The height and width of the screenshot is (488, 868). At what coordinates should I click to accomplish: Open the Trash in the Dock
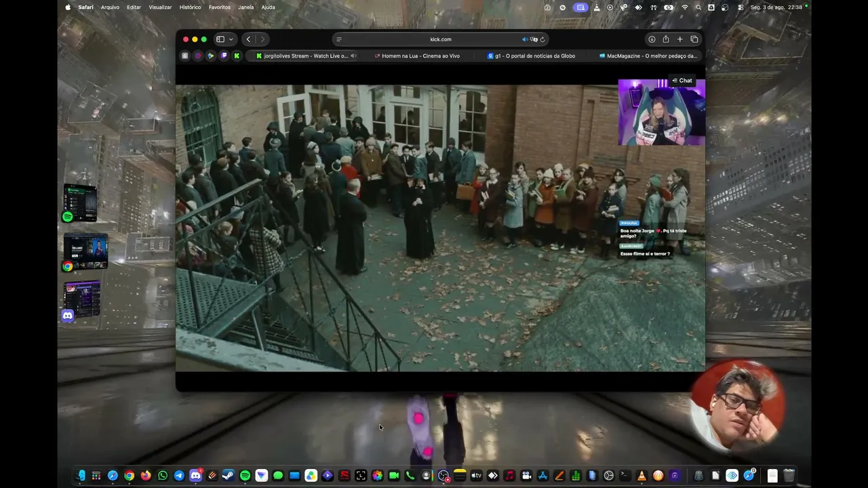789,476
